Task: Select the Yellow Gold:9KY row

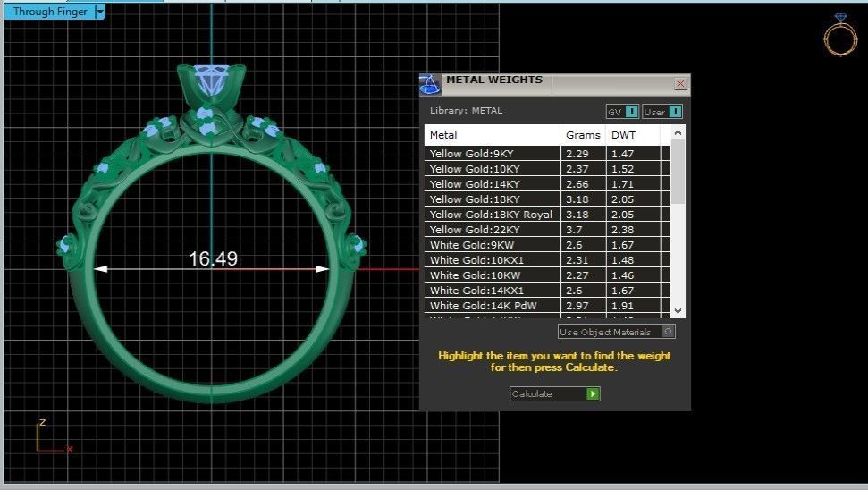Action: pos(547,154)
